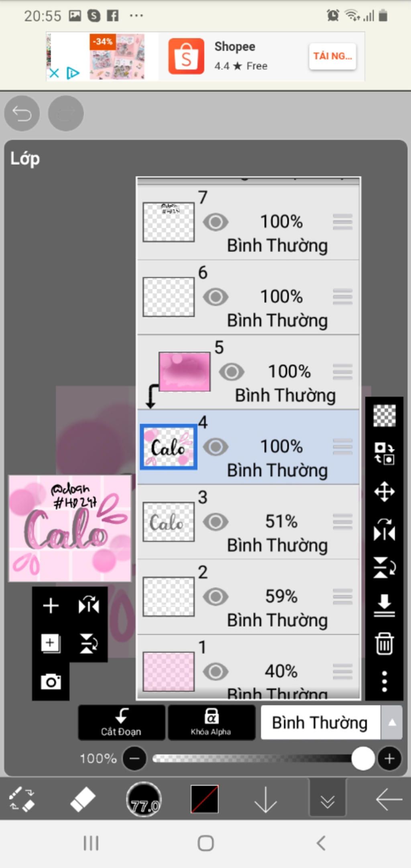
Task: Expand blend mode list with triangle arrow
Action: (x=392, y=722)
